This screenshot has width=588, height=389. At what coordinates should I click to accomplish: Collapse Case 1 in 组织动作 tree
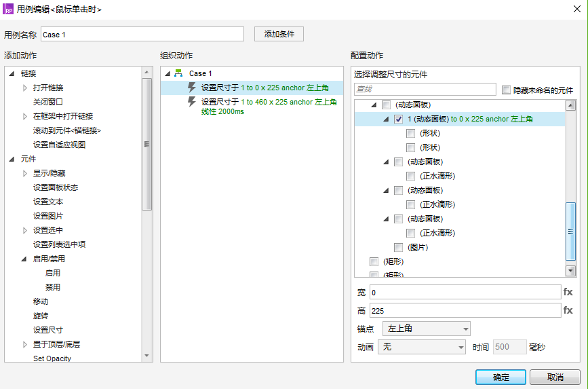click(168, 73)
